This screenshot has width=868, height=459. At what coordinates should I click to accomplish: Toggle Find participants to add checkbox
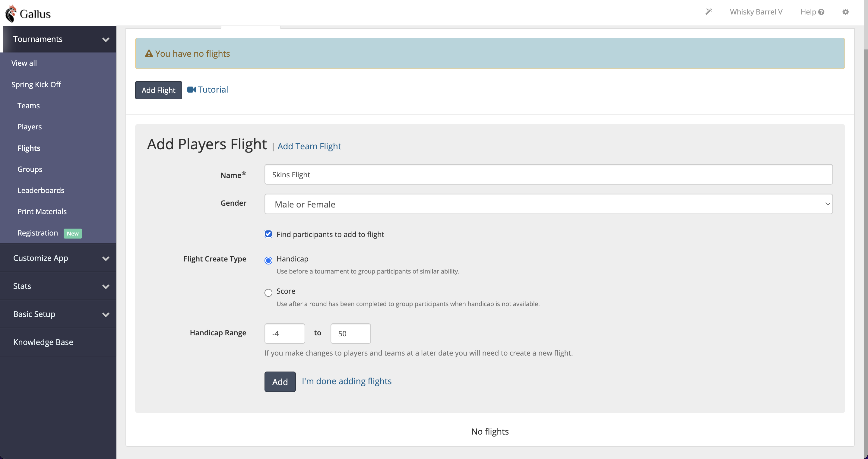point(268,234)
